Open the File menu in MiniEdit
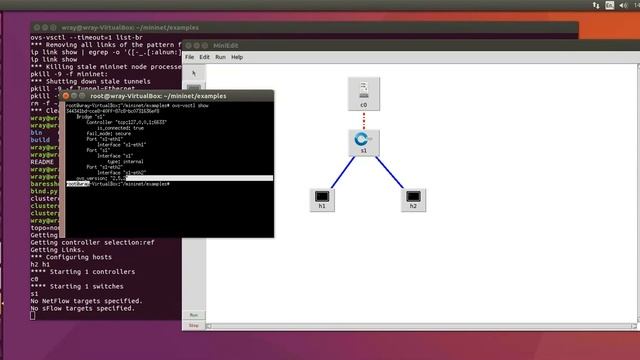Screen dimensions: 640x360 (x=189, y=57)
